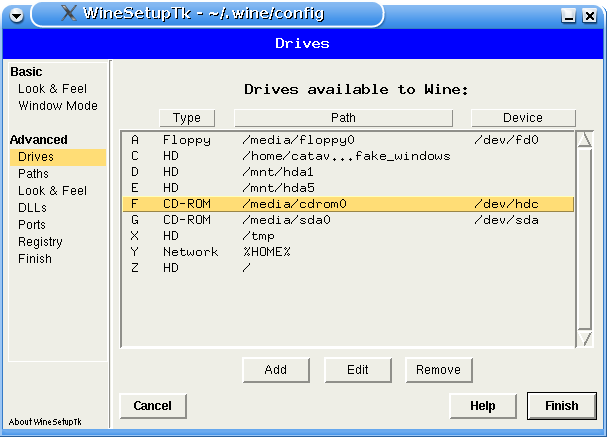607x437 pixels.
Task: Edit the selected drive
Action: [x=358, y=370]
